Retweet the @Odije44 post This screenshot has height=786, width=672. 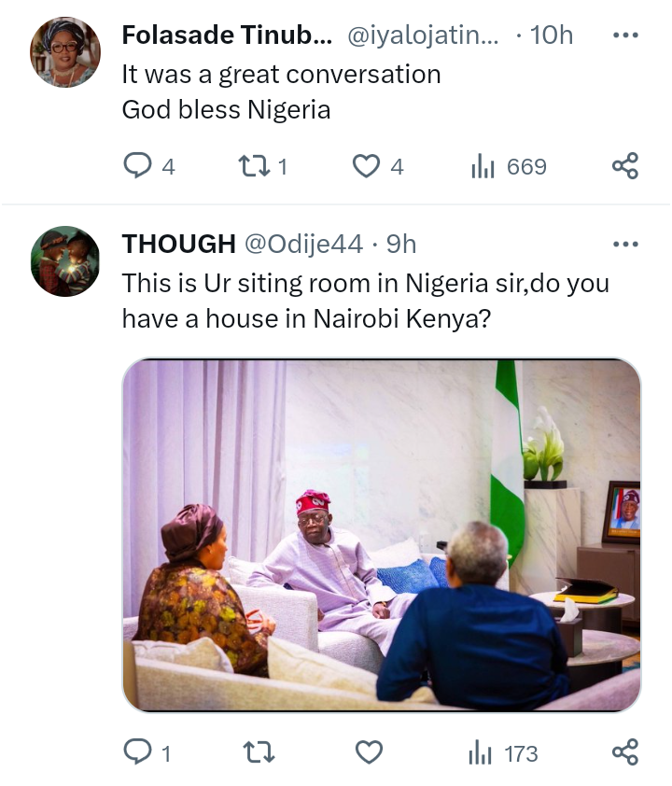pos(252,752)
